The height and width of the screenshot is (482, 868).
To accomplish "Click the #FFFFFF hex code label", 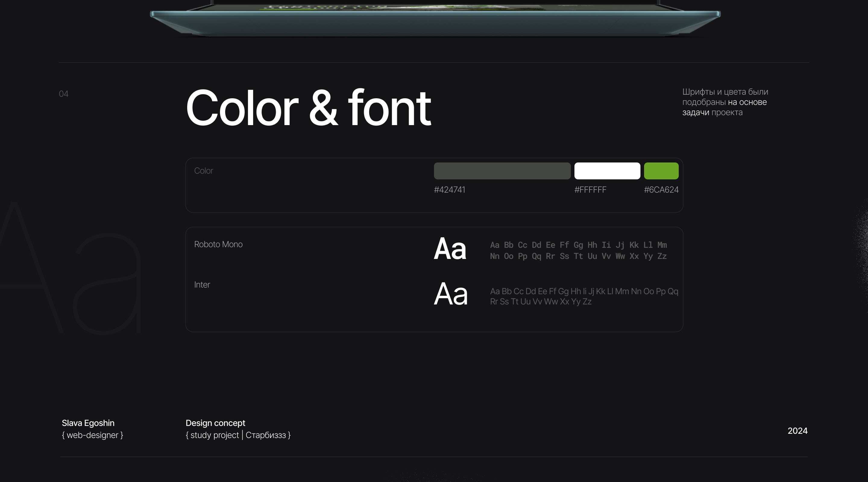I will (590, 190).
